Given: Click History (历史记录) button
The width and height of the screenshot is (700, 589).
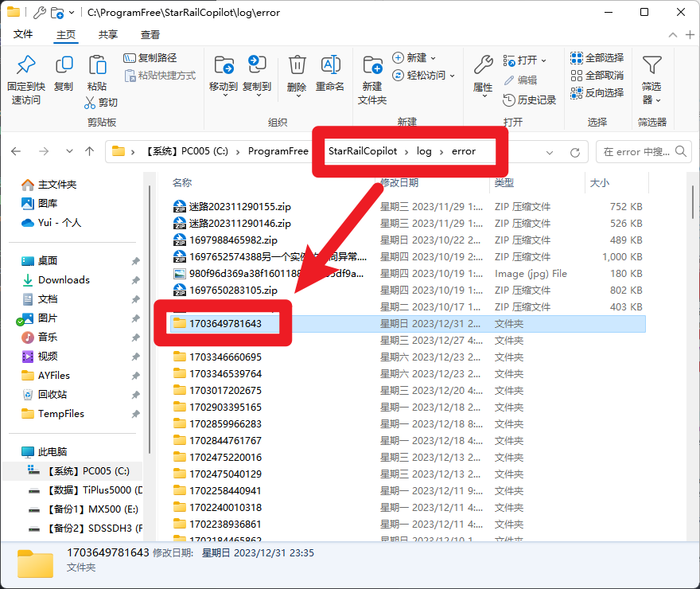Looking at the screenshot, I should click(x=530, y=100).
